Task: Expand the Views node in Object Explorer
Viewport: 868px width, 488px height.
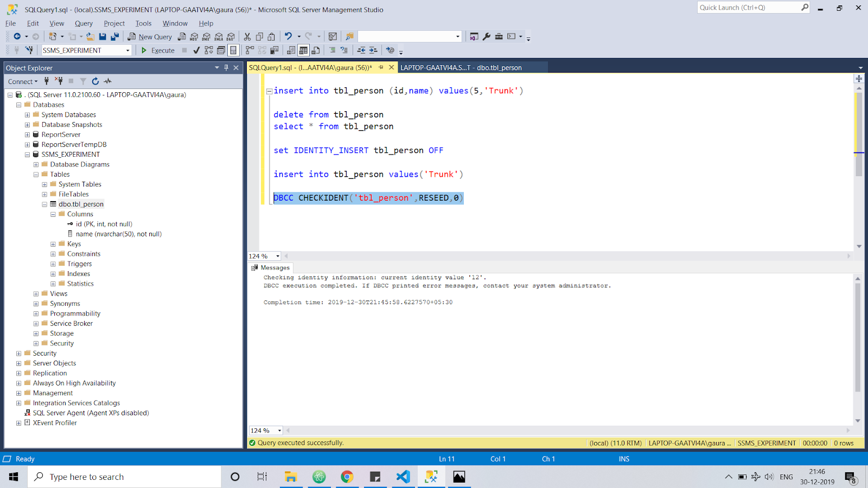Action: tap(36, 293)
